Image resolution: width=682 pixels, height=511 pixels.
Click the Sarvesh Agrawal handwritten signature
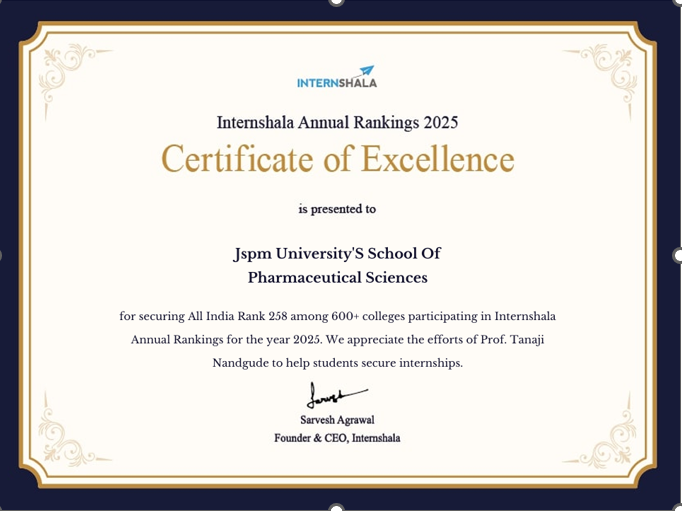(x=337, y=395)
